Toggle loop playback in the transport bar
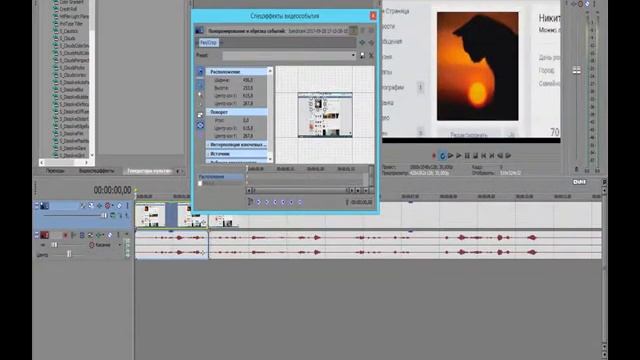640x360 pixels. [442, 156]
